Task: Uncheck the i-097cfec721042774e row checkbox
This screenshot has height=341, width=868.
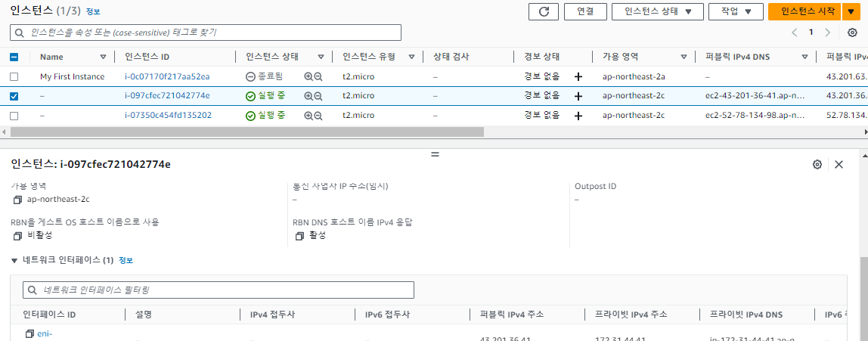Action: [14, 96]
